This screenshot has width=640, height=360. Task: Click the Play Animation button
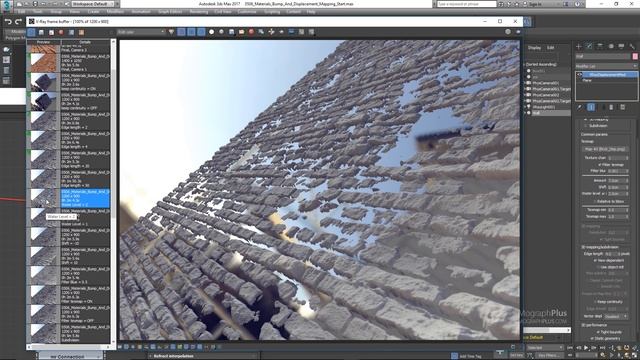[586, 348]
